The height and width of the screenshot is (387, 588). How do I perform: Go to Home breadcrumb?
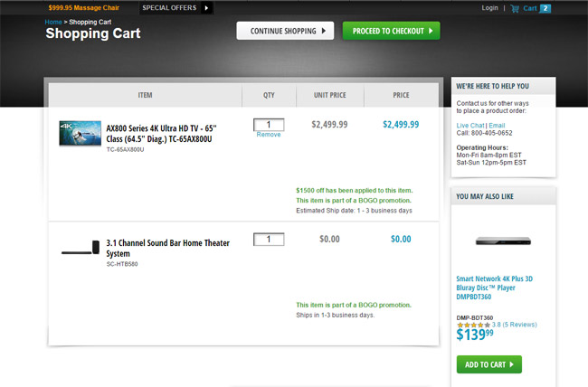(53, 22)
